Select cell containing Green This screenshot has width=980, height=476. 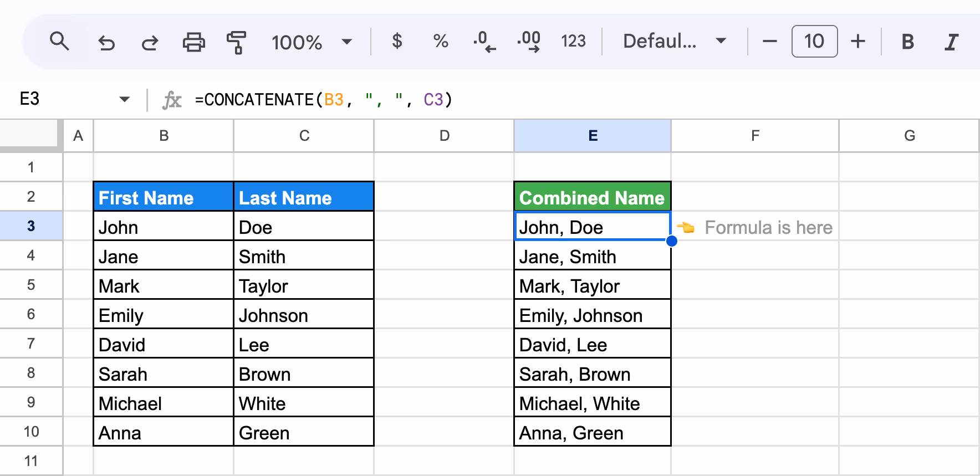click(304, 432)
